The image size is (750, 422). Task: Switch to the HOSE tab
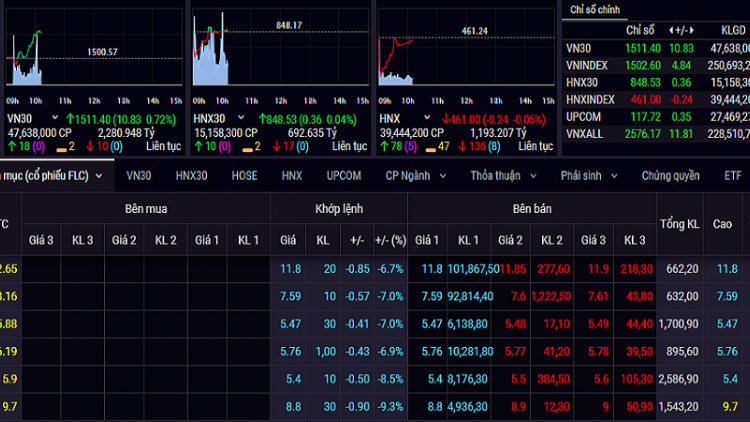pos(244,176)
